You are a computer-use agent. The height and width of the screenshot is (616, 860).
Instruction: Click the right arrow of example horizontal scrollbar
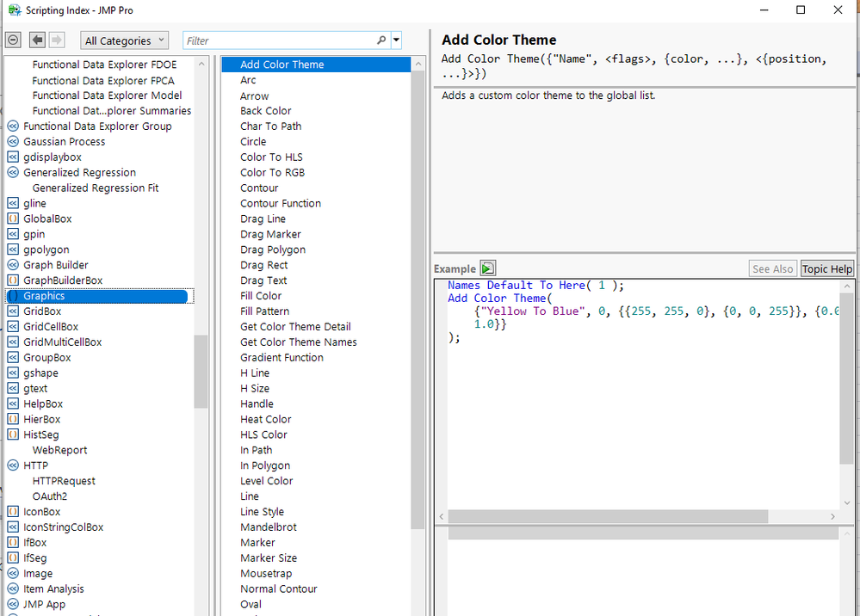[832, 516]
